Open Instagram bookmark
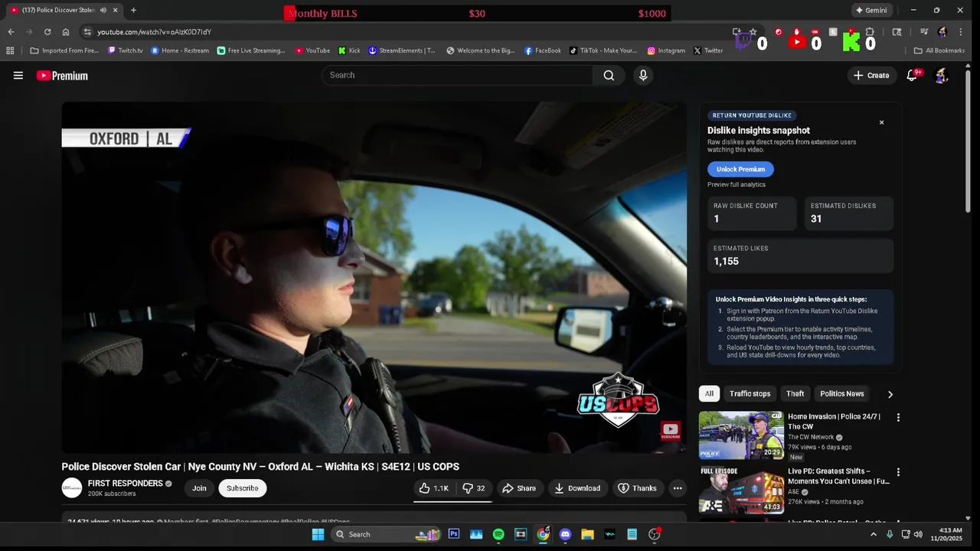Screen dimensions: 980x551 click(666, 51)
